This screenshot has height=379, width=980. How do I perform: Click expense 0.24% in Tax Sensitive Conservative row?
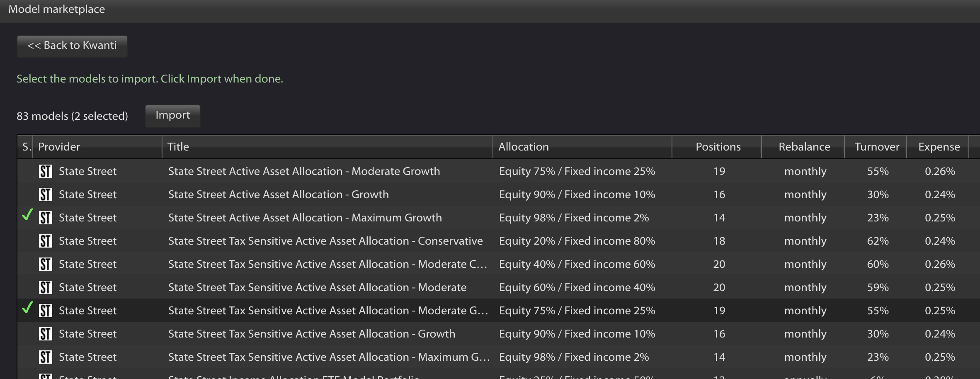pos(940,241)
